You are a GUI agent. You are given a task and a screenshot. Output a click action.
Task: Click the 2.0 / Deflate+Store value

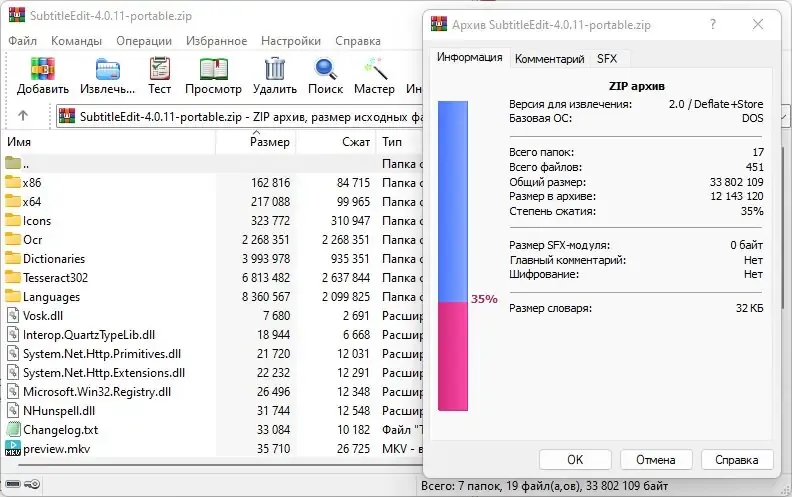[x=716, y=104]
